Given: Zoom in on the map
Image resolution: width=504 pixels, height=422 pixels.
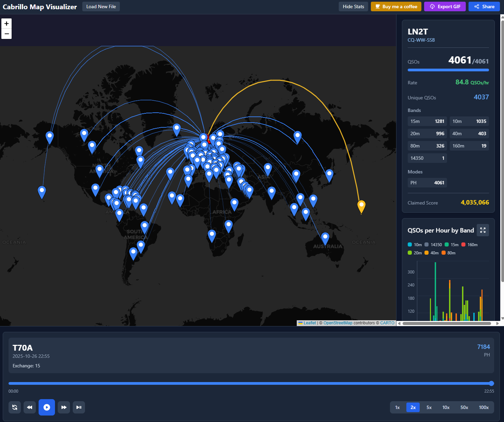Looking at the screenshot, I should pos(6,24).
